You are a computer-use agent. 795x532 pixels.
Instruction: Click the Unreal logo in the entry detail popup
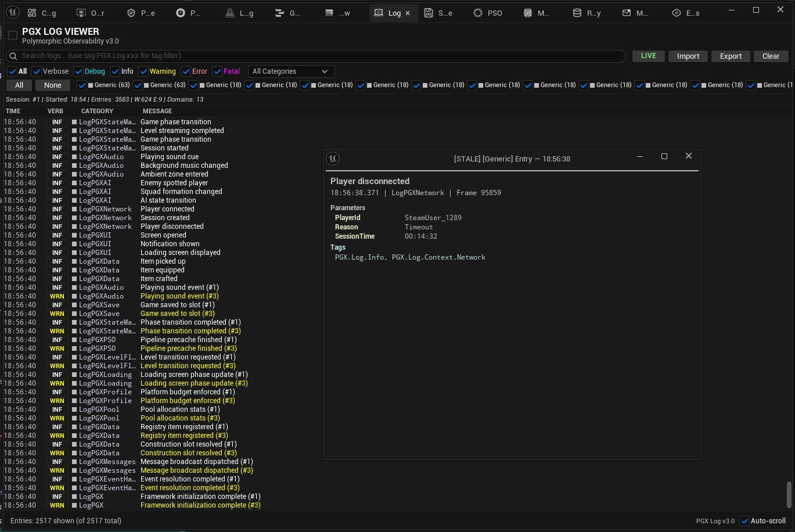(333, 158)
